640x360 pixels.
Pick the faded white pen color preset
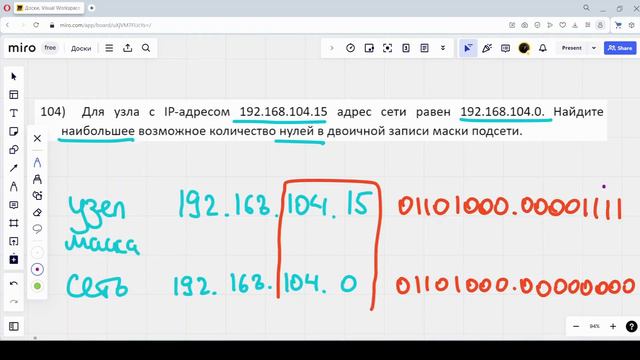pos(37,253)
